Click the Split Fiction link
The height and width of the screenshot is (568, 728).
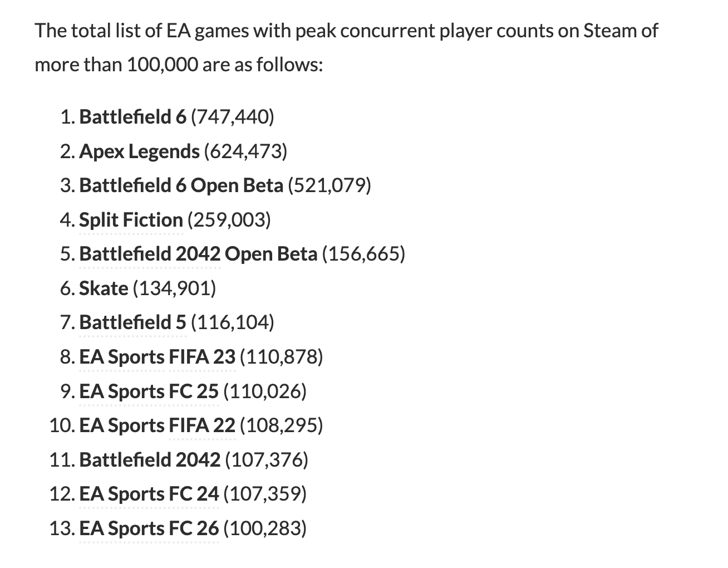[131, 220]
